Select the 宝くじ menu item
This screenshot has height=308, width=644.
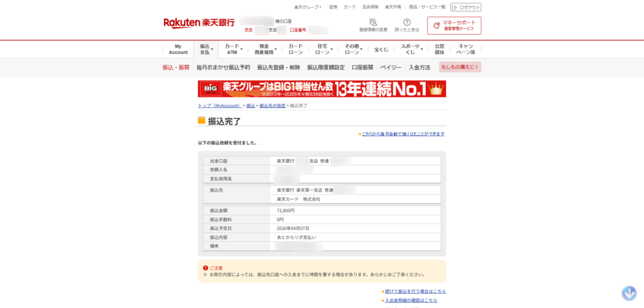click(x=381, y=49)
